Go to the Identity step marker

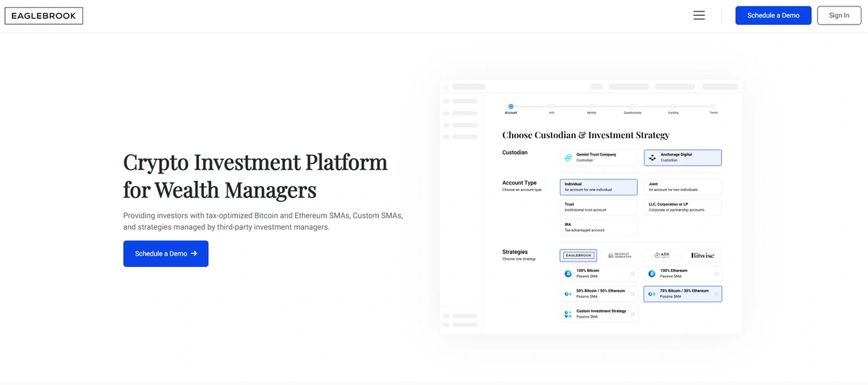(592, 106)
